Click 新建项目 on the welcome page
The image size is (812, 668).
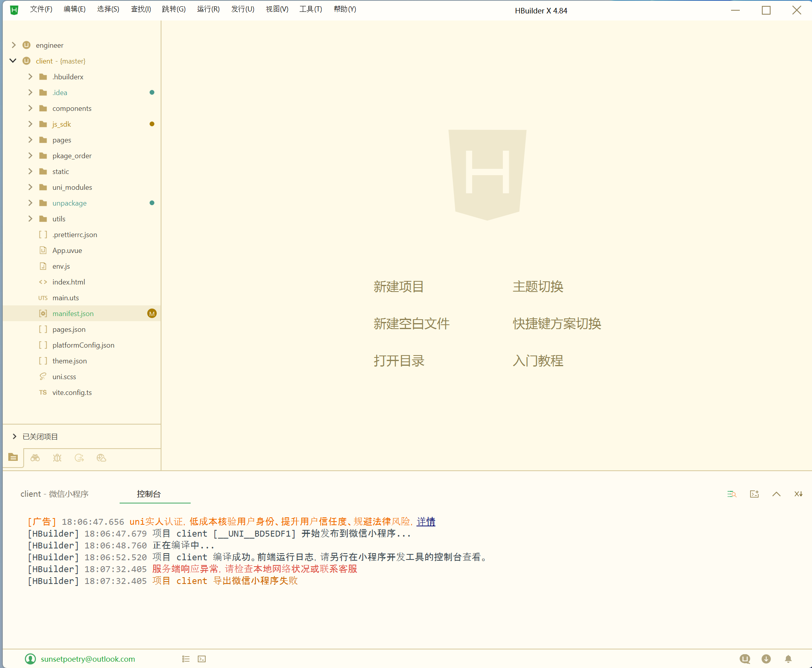pyautogui.click(x=399, y=286)
